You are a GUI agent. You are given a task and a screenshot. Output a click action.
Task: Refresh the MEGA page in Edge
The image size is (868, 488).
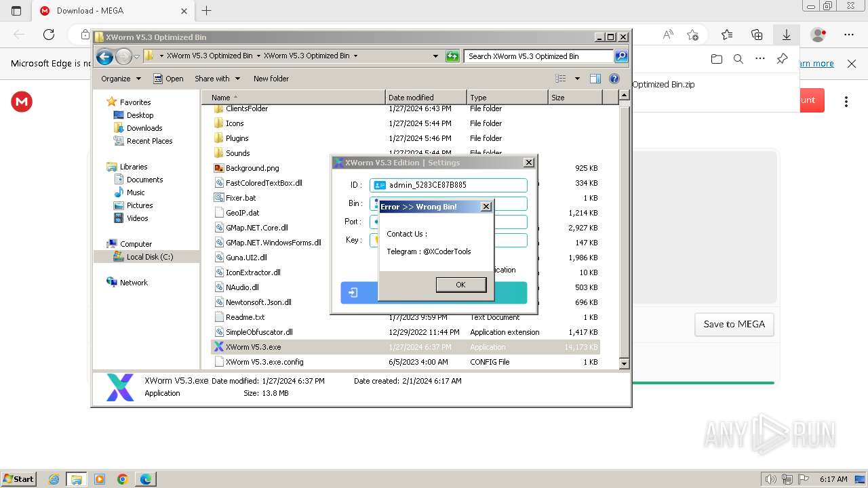pos(49,35)
